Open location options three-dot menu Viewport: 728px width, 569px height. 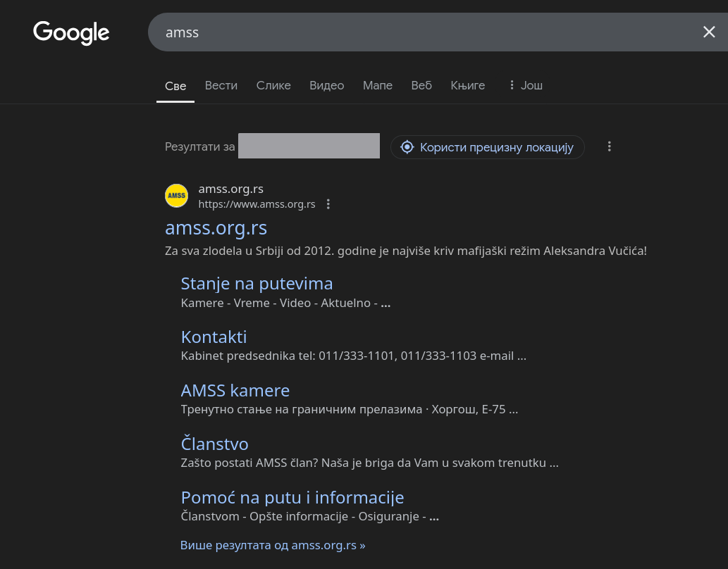(x=609, y=146)
